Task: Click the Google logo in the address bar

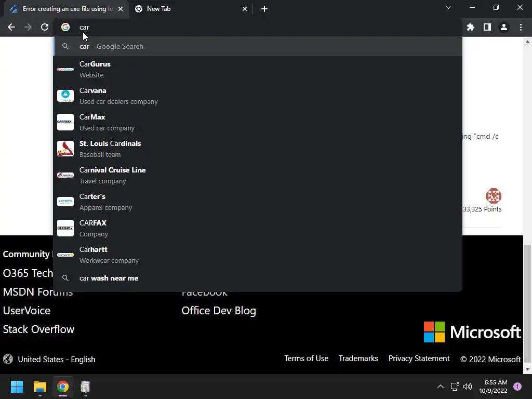Action: [65, 27]
